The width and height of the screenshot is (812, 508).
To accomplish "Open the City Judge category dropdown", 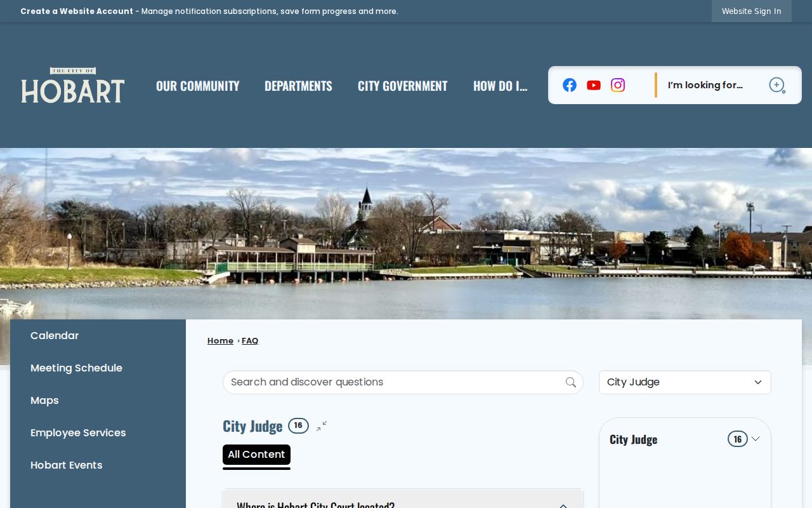I will point(685,382).
